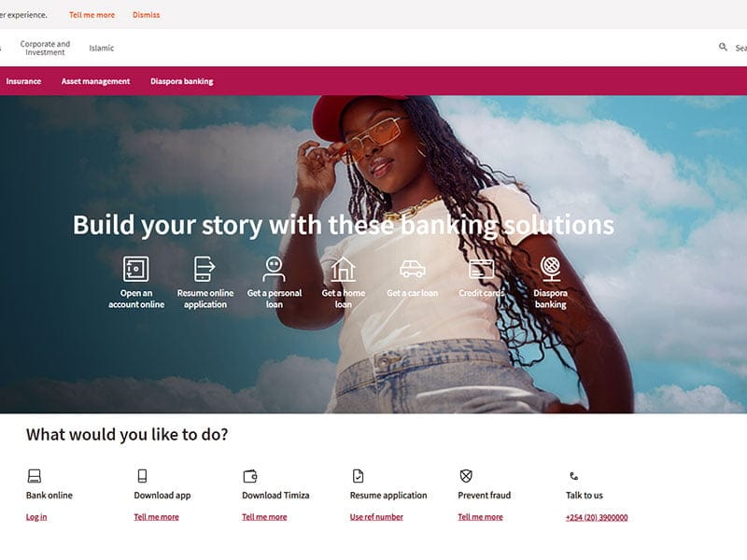Switch to the Islamic banking tab
This screenshot has height=560, width=747.
pyautogui.click(x=102, y=49)
